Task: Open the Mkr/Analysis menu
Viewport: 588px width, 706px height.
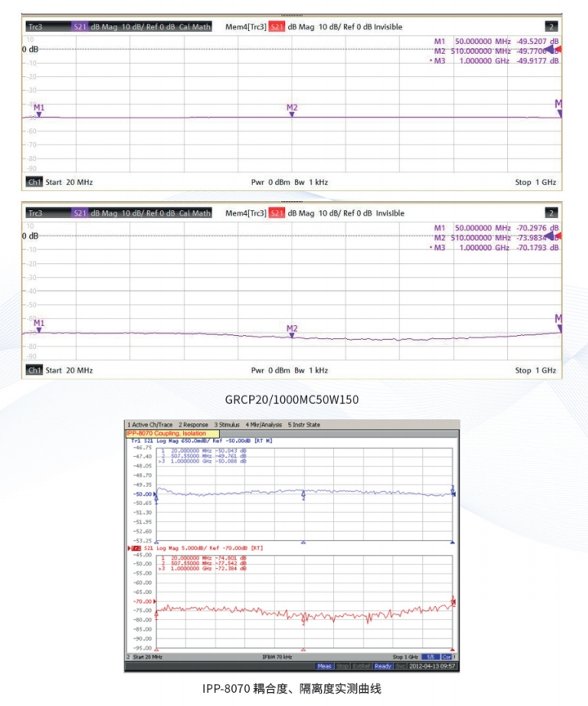Action: click(x=263, y=425)
